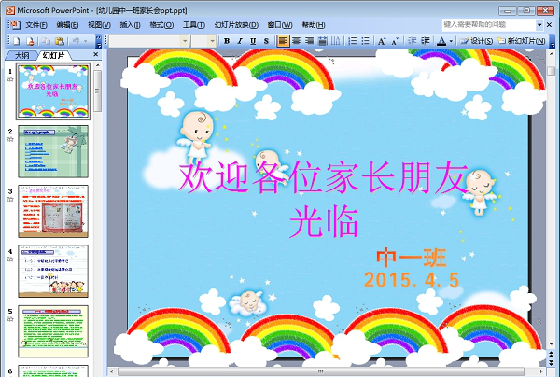Click the New document icon
The width and height of the screenshot is (560, 392).
[x=17, y=41]
